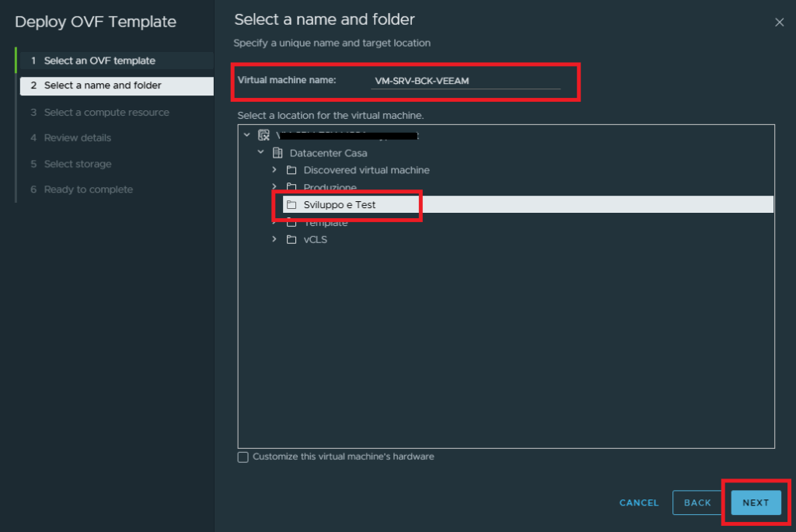Click the vCLS folder icon
796x532 pixels.
tap(292, 239)
